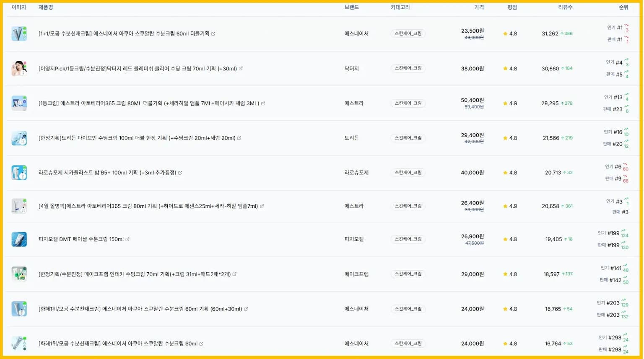Click product thumbnail for 에스네이처 더블기획
Screen dimensions: 644x359
click(x=19, y=34)
